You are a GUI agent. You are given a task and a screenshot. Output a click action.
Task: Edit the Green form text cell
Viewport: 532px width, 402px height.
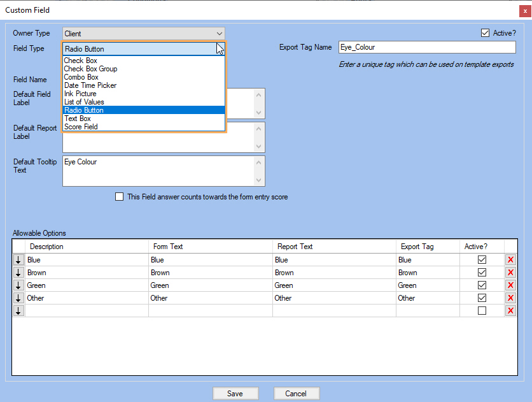[211, 285]
